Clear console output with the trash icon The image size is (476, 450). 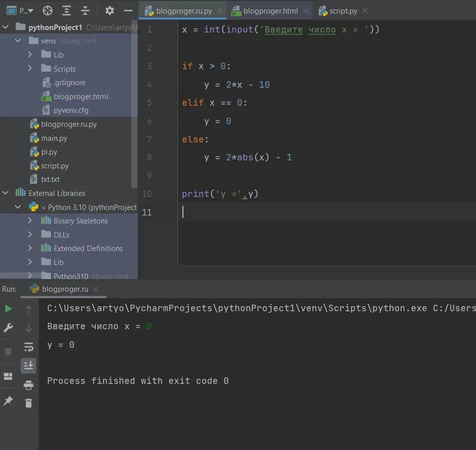click(x=29, y=403)
